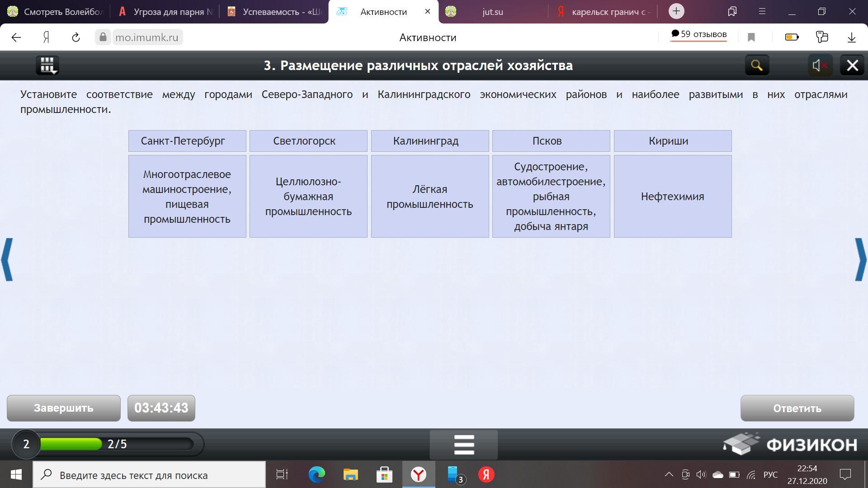Switch to the jut.su tab
Viewport: 868px width, 488px height.
click(x=492, y=12)
